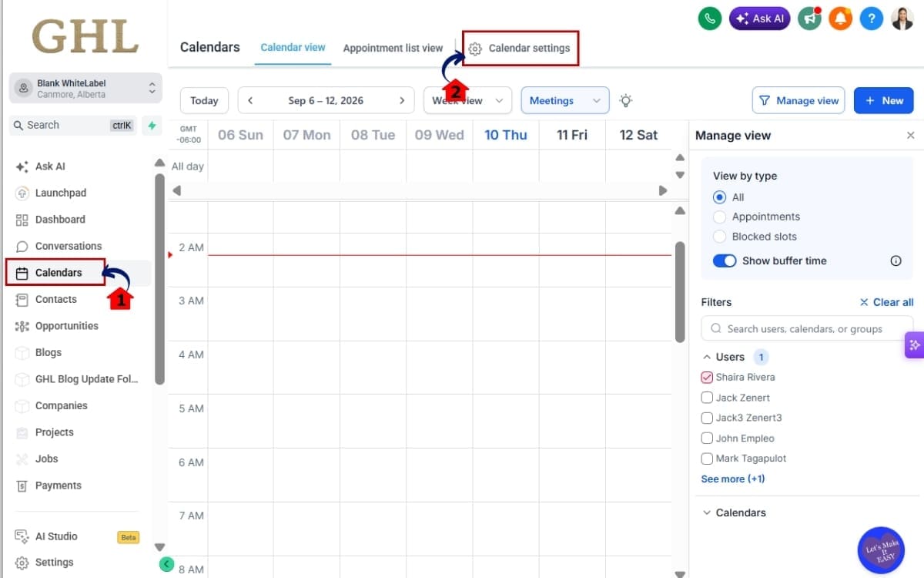The image size is (924, 578).
Task: Click the Today button
Action: 204,100
